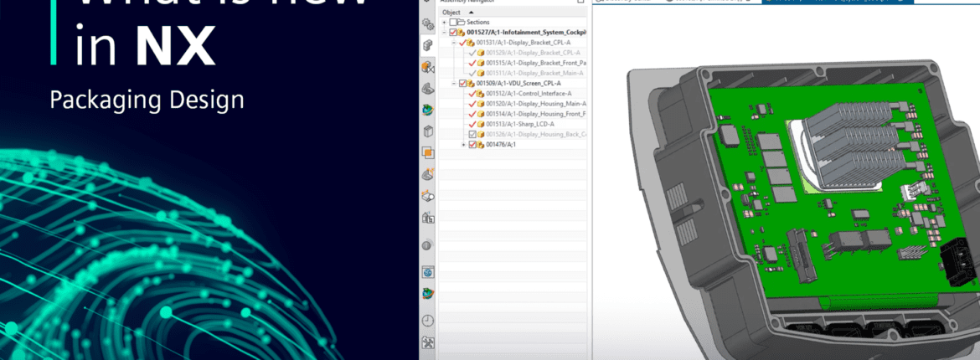Image resolution: width=980 pixels, height=360 pixels.
Task: Collapse the 001509 VDU_Screen_CPL-A node
Action: coord(454,83)
